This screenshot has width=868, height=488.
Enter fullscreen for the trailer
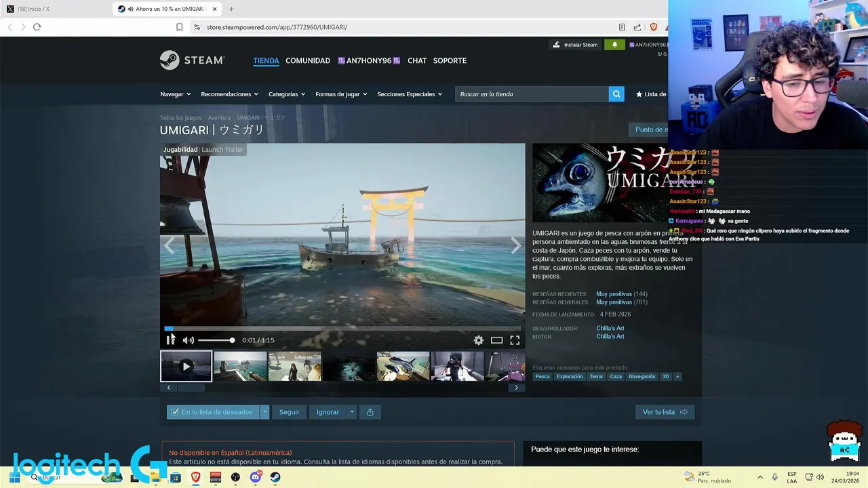[x=515, y=340]
